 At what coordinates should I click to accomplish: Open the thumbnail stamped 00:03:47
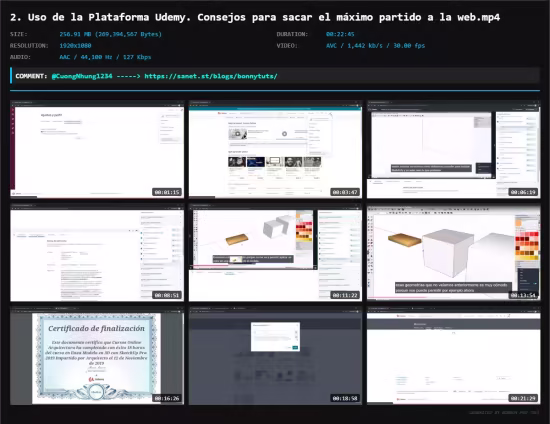point(275,149)
